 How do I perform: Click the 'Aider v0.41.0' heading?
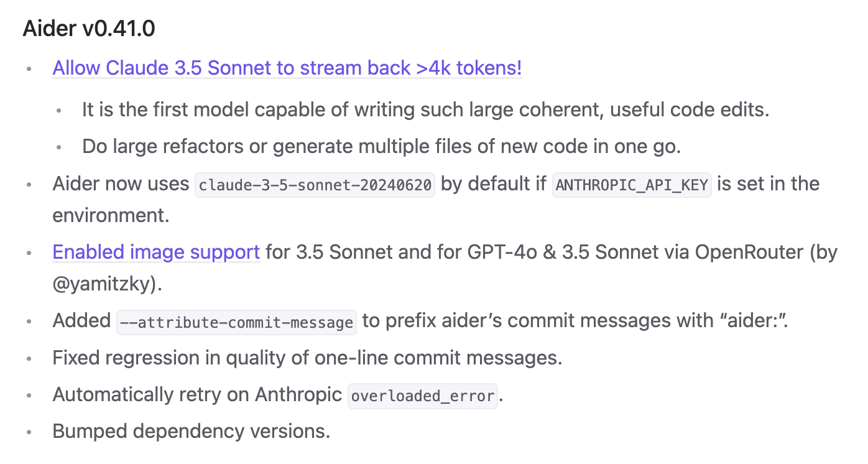(x=89, y=29)
